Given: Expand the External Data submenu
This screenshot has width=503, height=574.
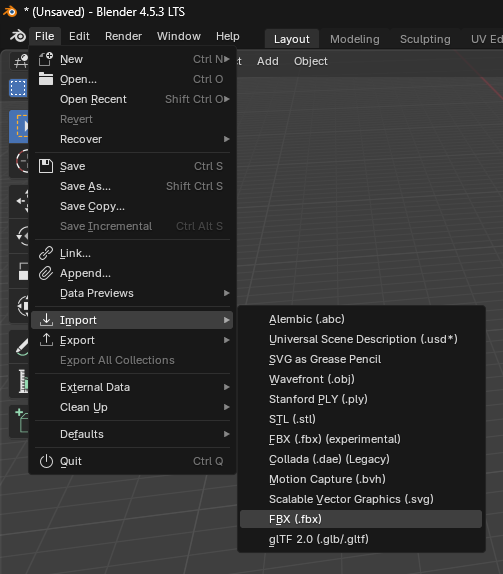Looking at the screenshot, I should (132, 387).
